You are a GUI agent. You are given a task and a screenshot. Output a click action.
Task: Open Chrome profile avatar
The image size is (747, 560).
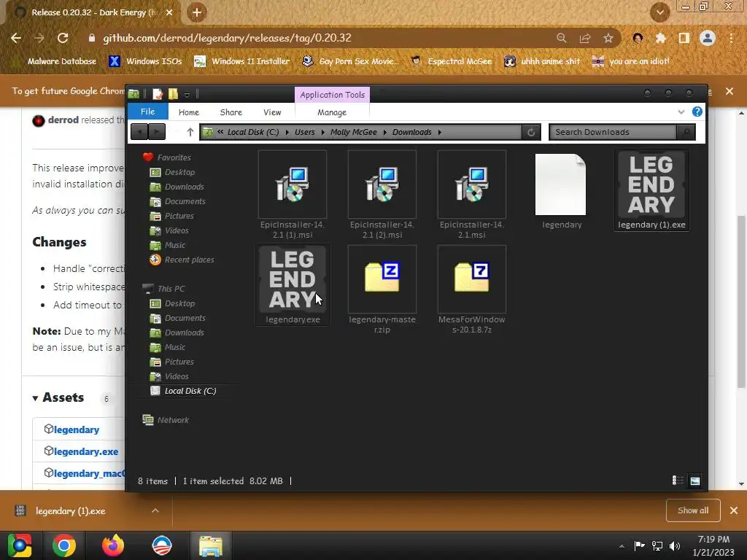click(x=708, y=38)
